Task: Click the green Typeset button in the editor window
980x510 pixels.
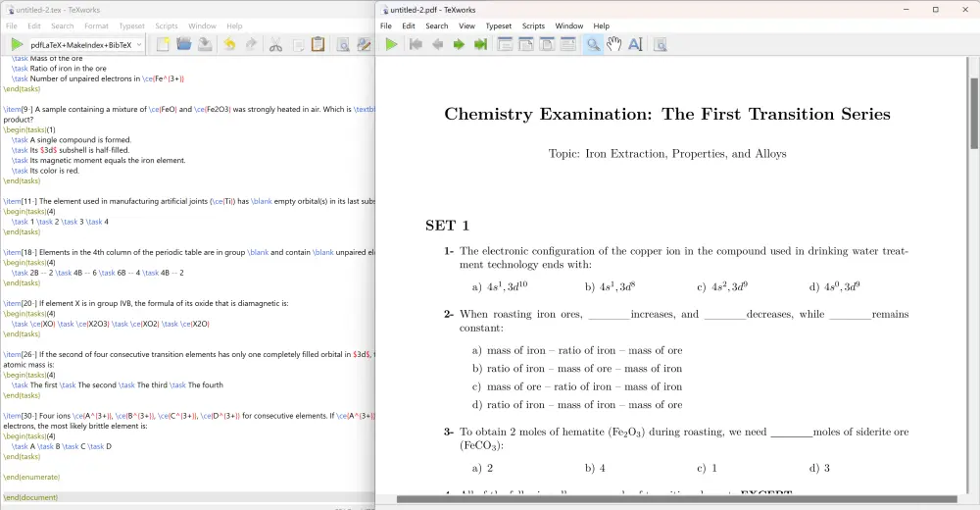Action: coord(17,44)
